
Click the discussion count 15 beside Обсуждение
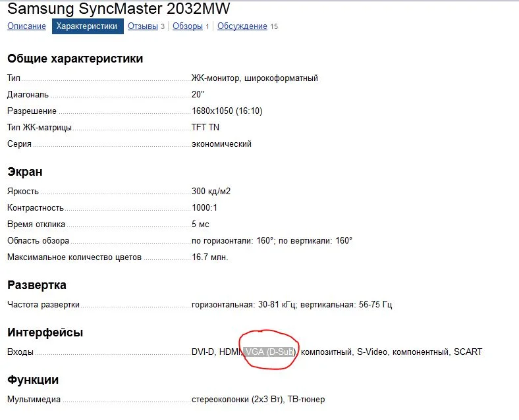click(x=274, y=26)
